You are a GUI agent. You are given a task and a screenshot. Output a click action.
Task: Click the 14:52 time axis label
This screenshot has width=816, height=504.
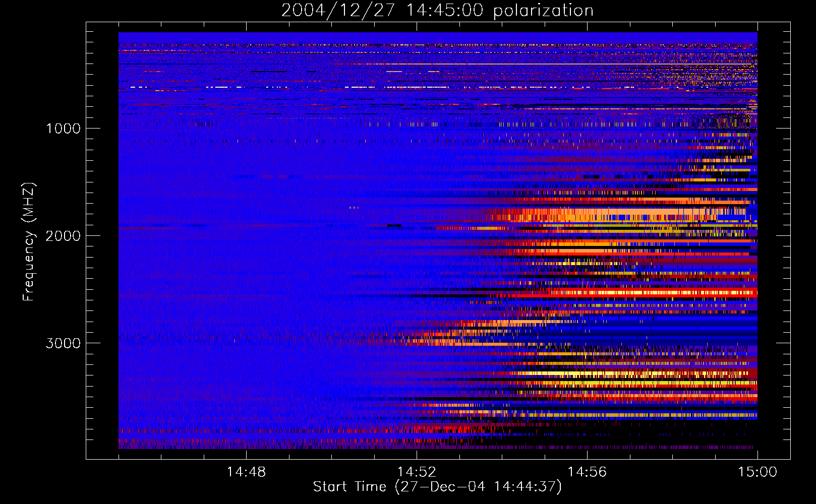[417, 472]
